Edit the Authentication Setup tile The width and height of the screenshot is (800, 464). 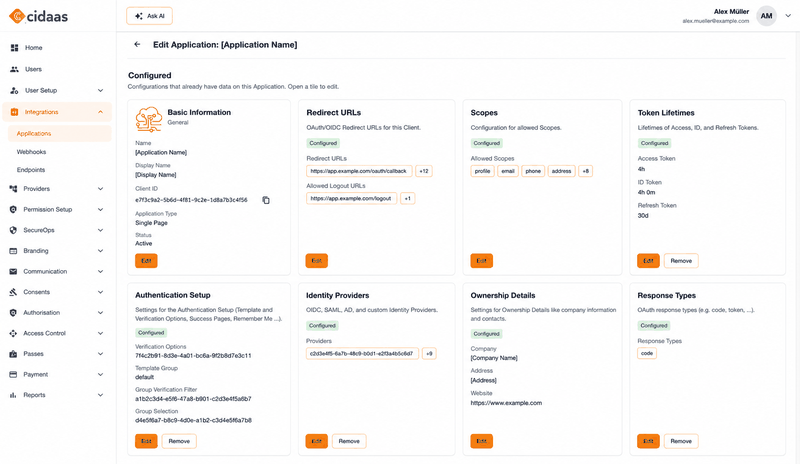[x=146, y=441]
